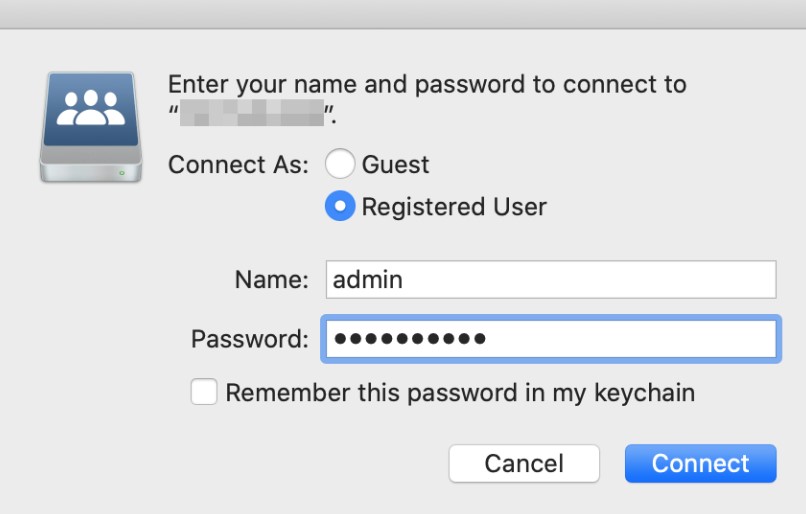Click the "Remember this password in my keychain" label
Image resolution: width=806 pixels, height=514 pixels.
pos(460,393)
